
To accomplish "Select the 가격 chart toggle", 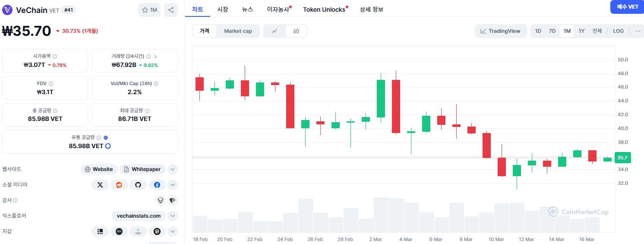I will 204,31.
